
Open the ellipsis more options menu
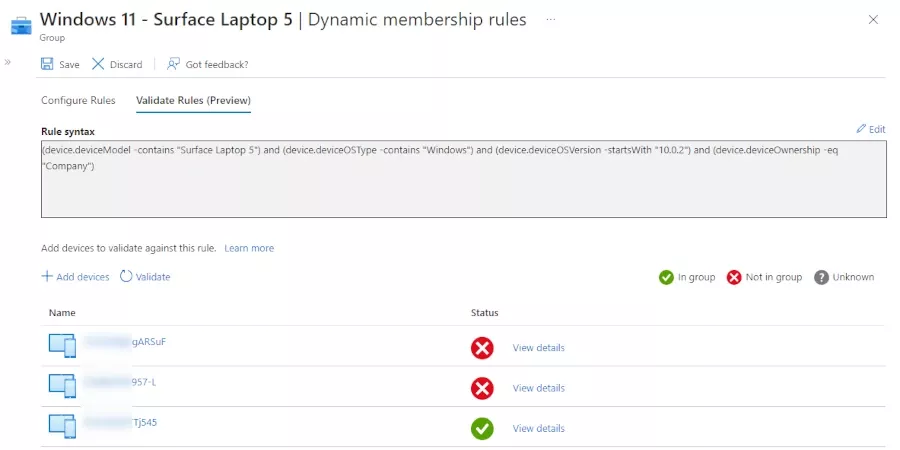[550, 20]
